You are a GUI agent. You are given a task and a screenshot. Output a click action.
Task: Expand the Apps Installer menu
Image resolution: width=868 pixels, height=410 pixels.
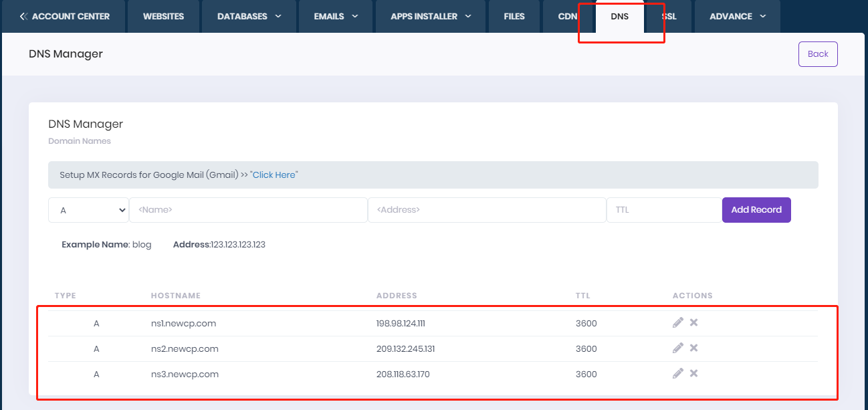point(430,16)
